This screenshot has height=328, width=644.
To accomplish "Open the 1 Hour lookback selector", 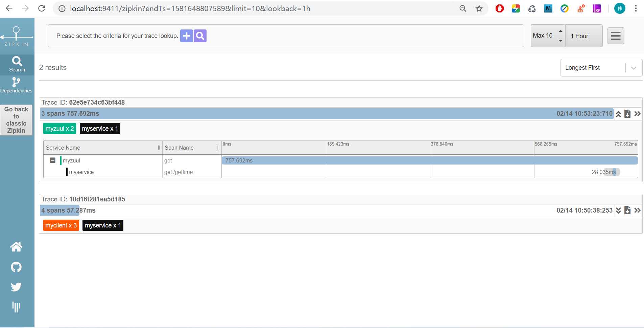I will (x=584, y=36).
